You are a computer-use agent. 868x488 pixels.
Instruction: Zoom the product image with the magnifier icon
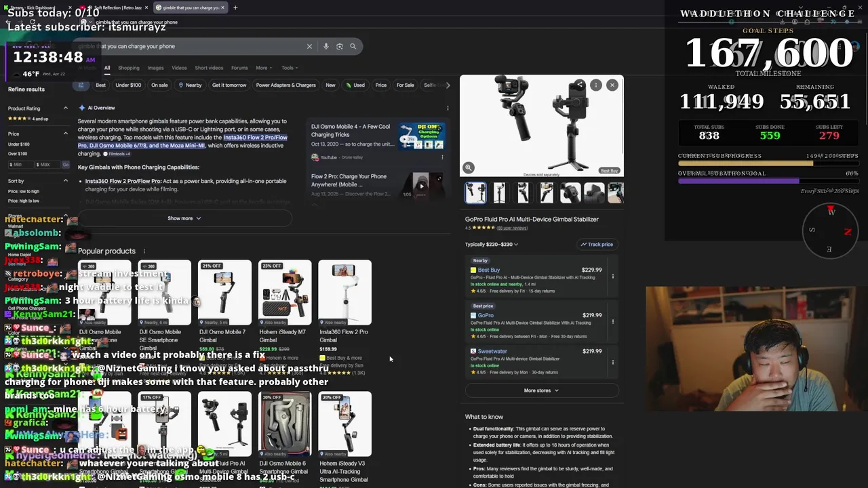[468, 167]
